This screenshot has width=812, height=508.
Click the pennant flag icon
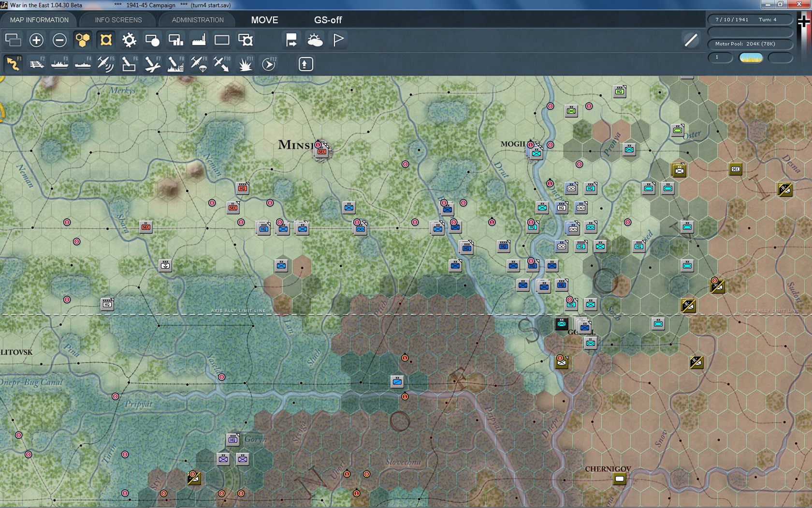338,40
